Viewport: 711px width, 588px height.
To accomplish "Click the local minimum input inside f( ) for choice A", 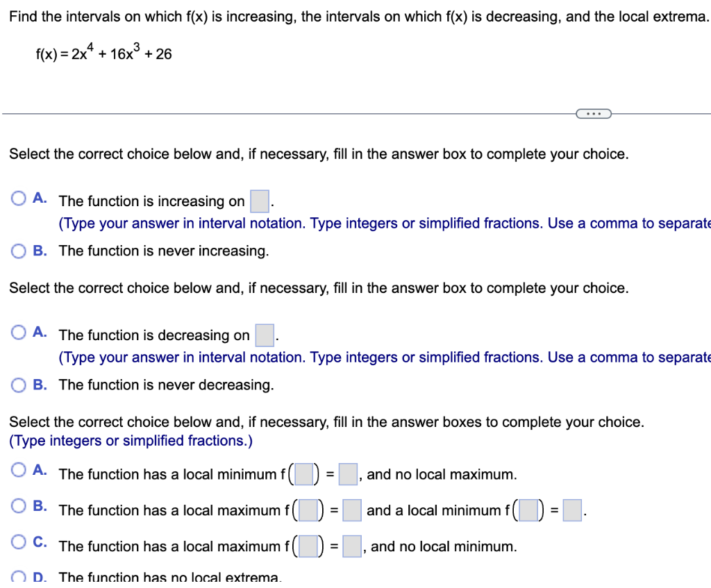I will click(x=303, y=474).
